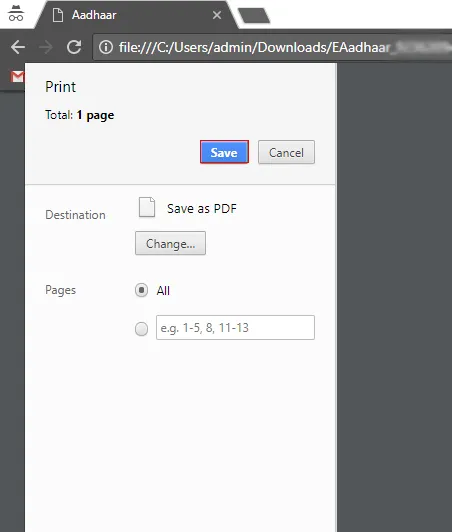
Task: Select the custom page range radio button
Action: coord(141,328)
